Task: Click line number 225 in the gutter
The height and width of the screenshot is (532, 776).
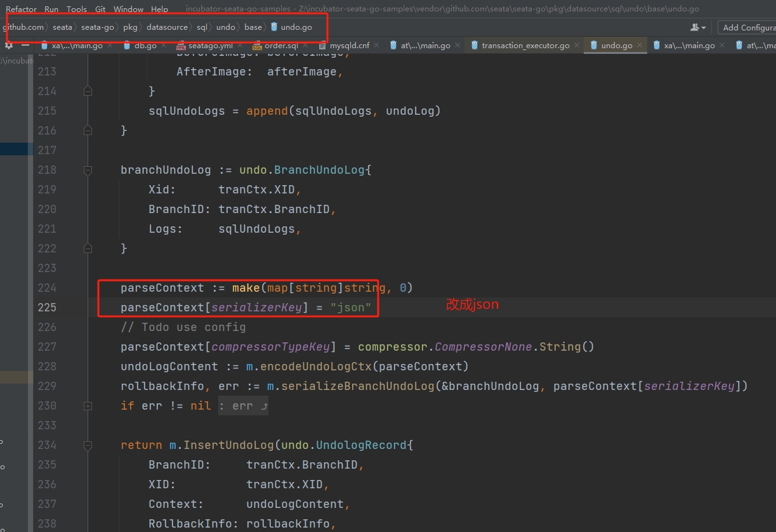Action: pyautogui.click(x=47, y=308)
